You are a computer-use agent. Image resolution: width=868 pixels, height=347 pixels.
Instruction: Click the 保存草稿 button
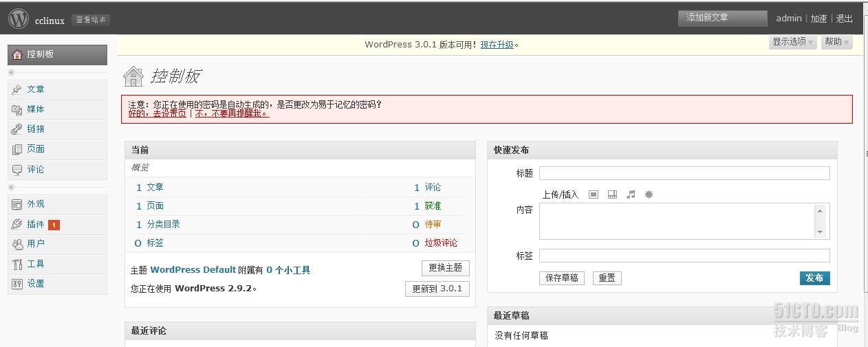pyautogui.click(x=562, y=278)
